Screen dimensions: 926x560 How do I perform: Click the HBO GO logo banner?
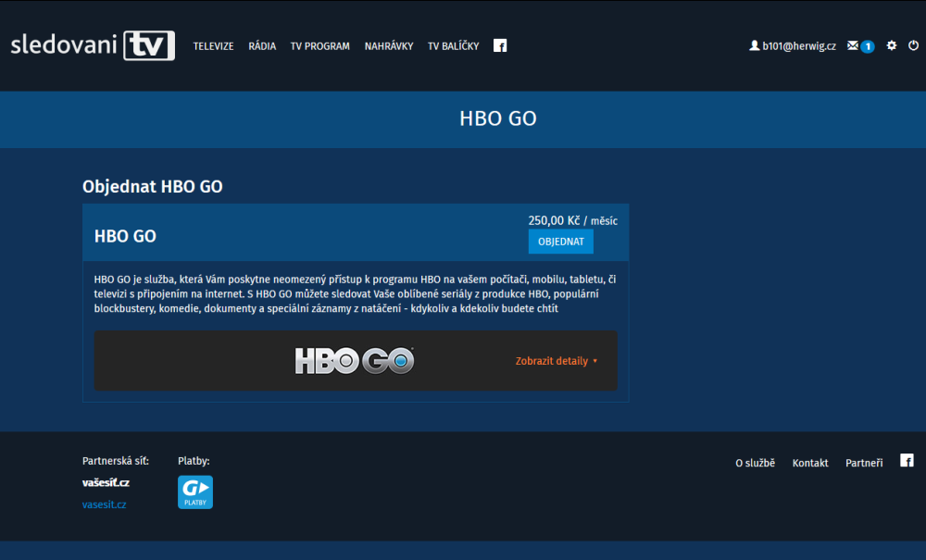(x=355, y=361)
